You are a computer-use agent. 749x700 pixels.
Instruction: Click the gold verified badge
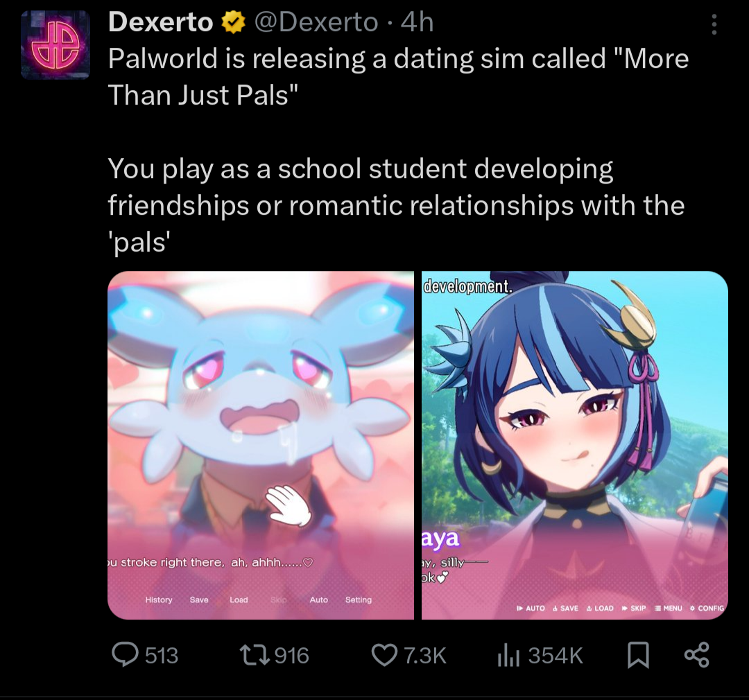point(233,22)
